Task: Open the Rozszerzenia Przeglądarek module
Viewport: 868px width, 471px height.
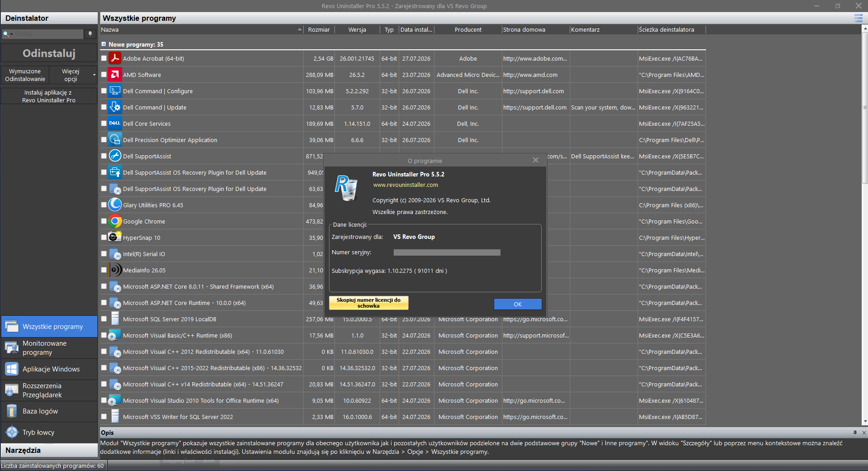Action: click(x=49, y=390)
